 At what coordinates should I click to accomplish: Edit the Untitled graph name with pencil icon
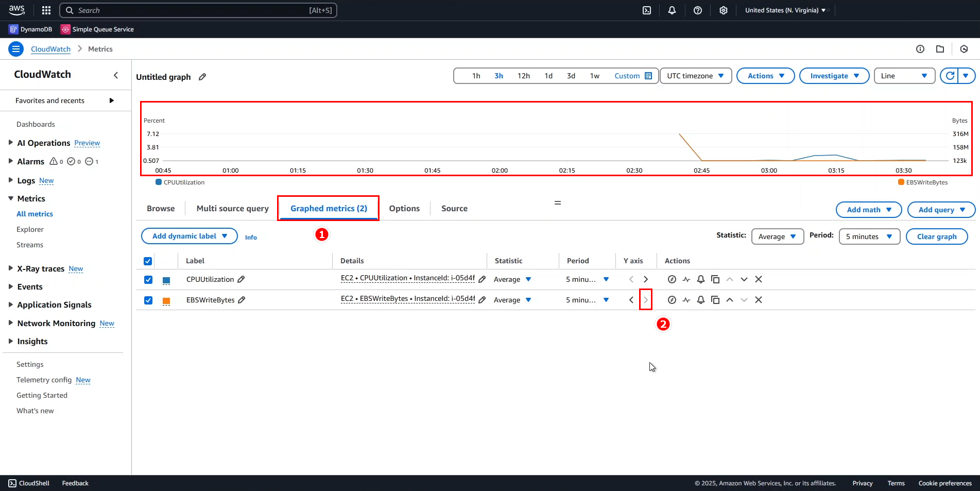[x=202, y=77]
